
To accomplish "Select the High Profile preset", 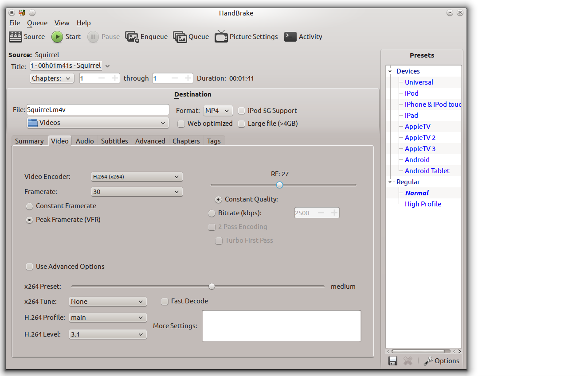I will 423,204.
